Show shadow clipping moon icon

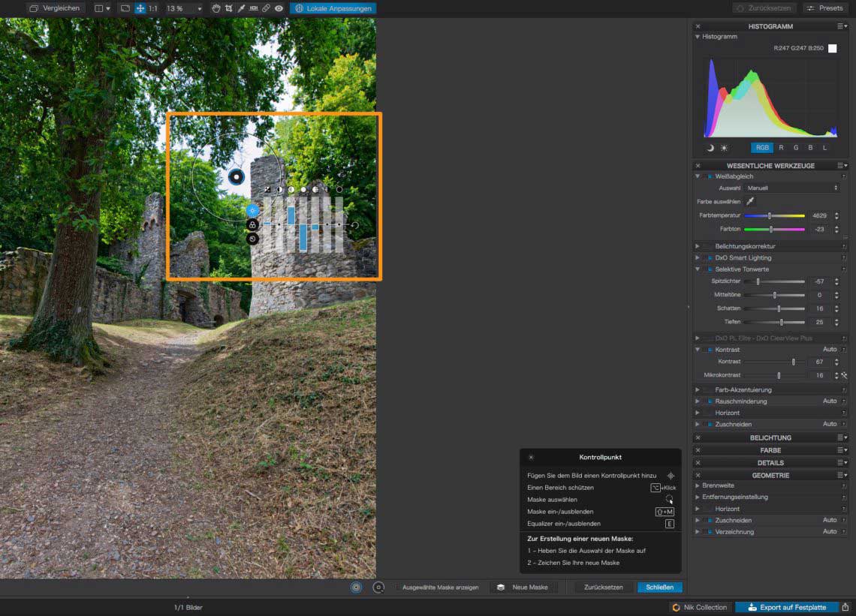click(710, 148)
